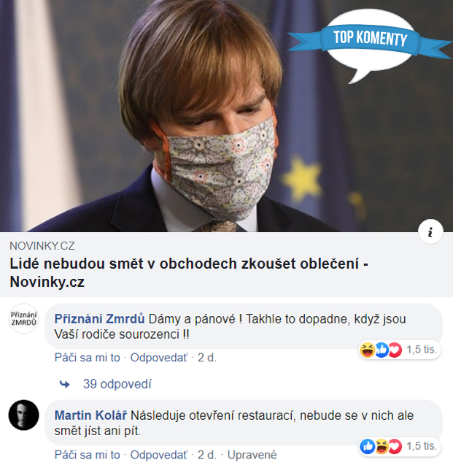Reply to Martin Kolář comment via Odpovedať

tap(159, 455)
